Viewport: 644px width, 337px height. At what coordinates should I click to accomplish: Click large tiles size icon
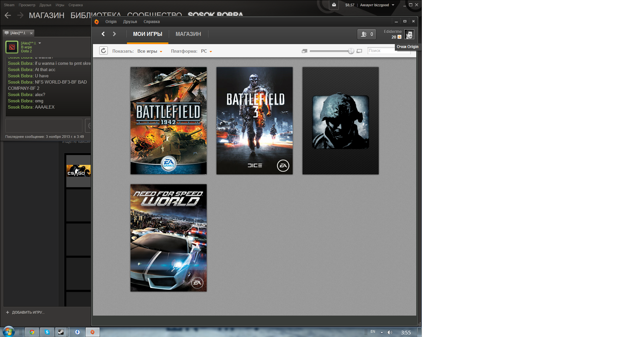tap(360, 51)
